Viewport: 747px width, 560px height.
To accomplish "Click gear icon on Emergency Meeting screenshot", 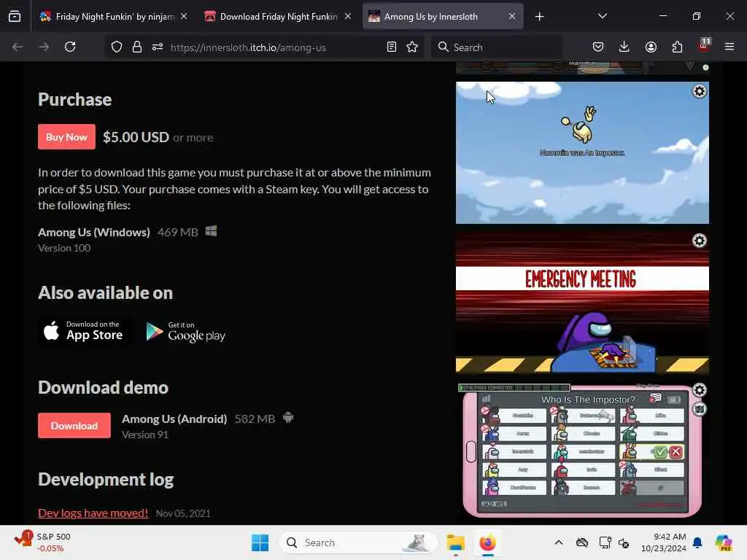I will click(x=699, y=241).
